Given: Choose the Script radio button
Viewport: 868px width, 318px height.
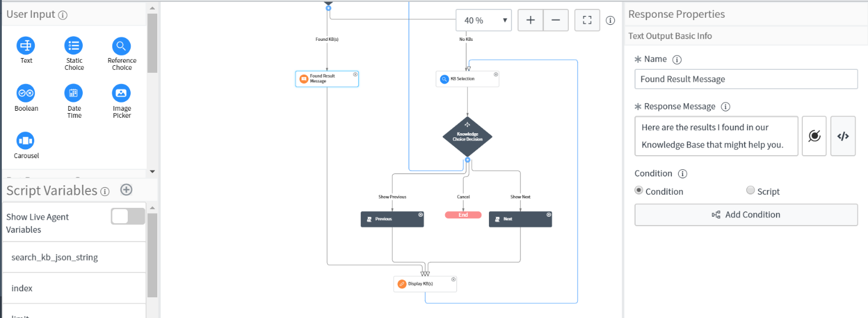Looking at the screenshot, I should [750, 191].
